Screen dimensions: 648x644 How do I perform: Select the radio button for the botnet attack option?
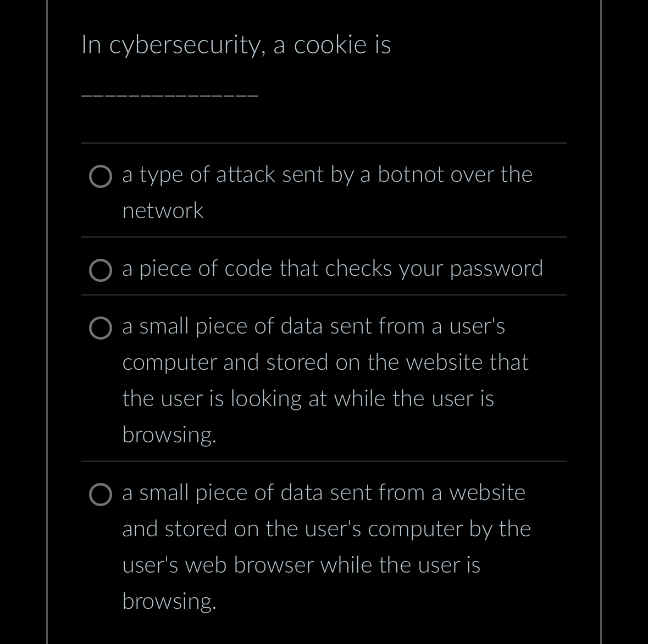coord(101,177)
